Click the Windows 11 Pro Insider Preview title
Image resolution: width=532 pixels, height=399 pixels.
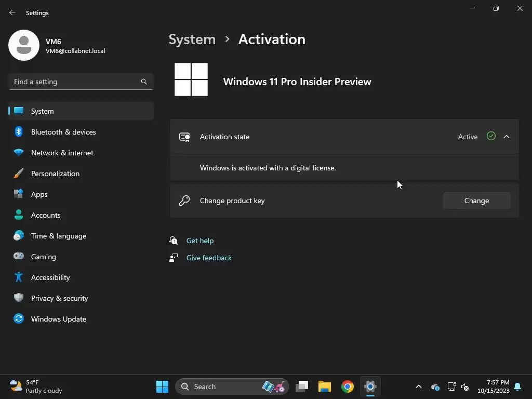[x=297, y=82]
